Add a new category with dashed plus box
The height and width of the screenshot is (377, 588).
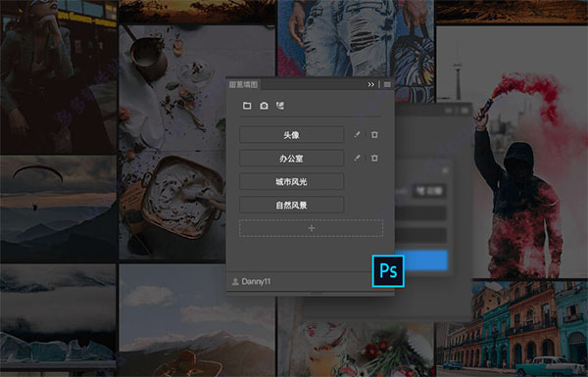(x=311, y=228)
